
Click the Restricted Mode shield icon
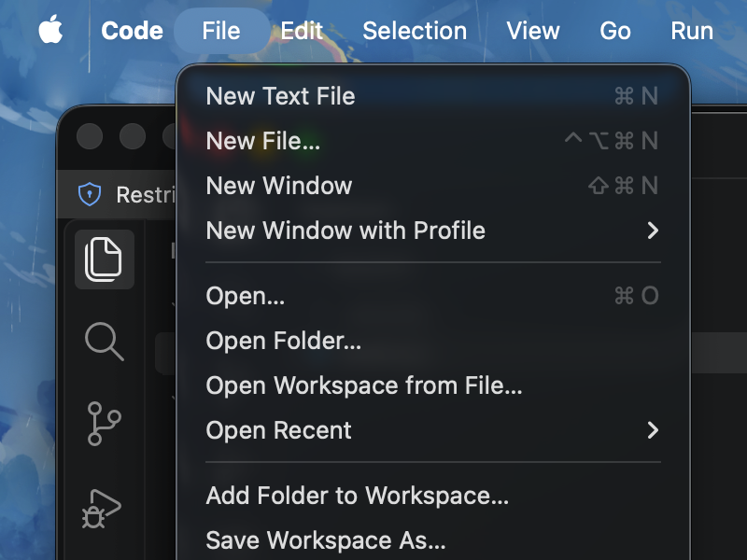(90, 194)
